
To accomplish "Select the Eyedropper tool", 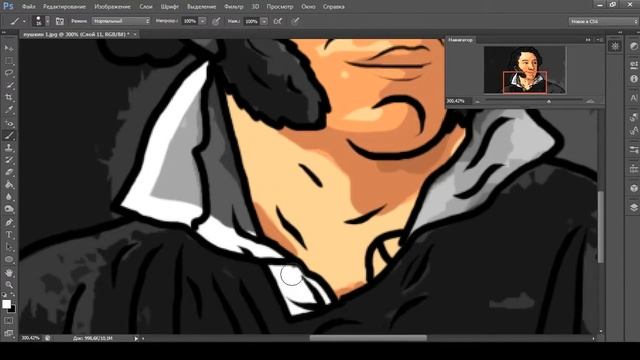I will pyautogui.click(x=9, y=110).
